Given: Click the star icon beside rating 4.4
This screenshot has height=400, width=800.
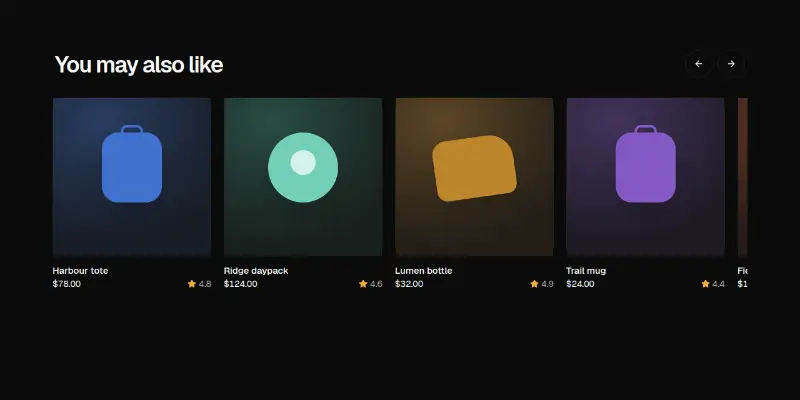Looking at the screenshot, I should (x=706, y=284).
